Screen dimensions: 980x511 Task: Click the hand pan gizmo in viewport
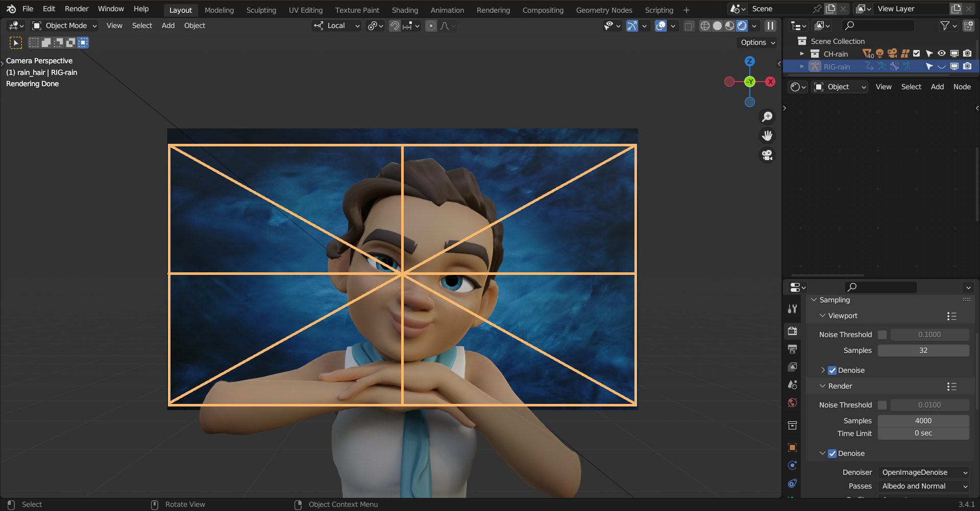click(x=767, y=136)
